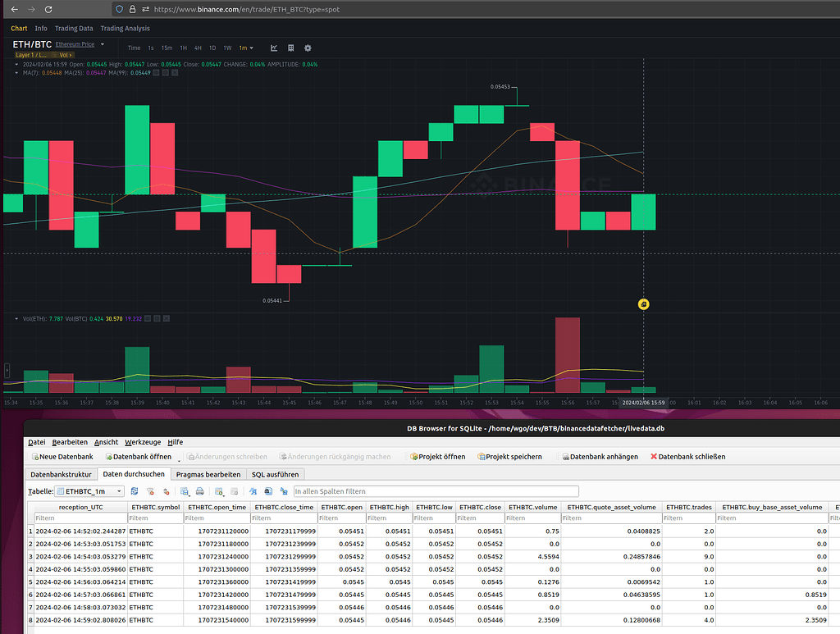Click the lock icon in address bar
The width and height of the screenshot is (840, 634).
click(132, 9)
